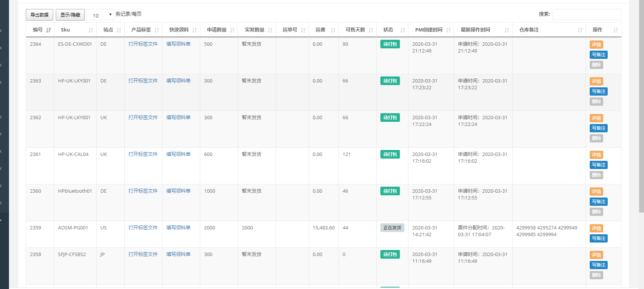The width and height of the screenshot is (644, 289).
Task: Click 填写领料单 link for row 2361
Action: pos(178,154)
